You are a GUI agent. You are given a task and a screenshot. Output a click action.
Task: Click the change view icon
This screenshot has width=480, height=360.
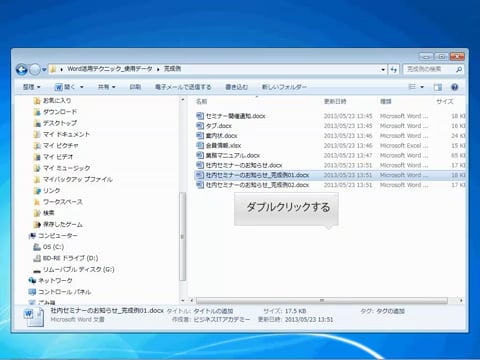click(412, 87)
